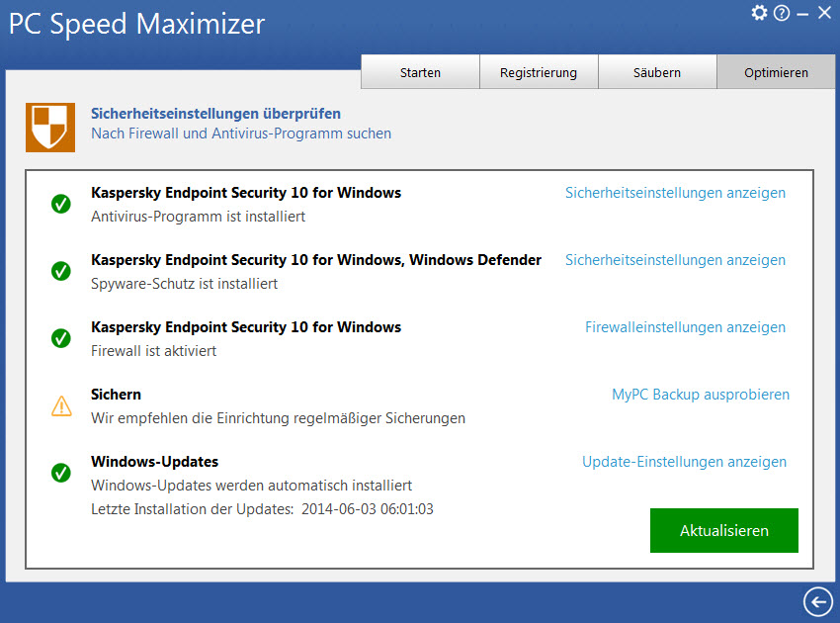This screenshot has height=623, width=840.
Task: Click 'Wir empfehlen die Einrichtung regelmäßiger Sicherungen'
Action: click(278, 418)
